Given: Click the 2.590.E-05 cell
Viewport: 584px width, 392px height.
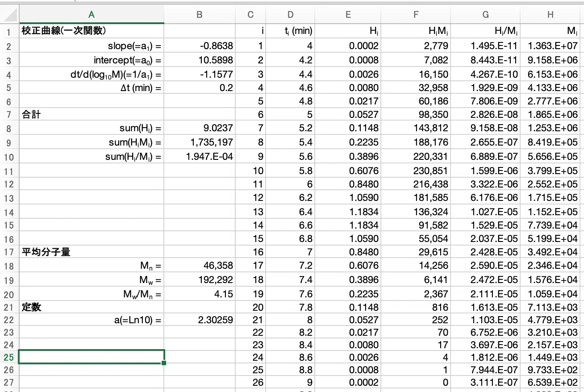Looking at the screenshot, I should pos(485,266).
